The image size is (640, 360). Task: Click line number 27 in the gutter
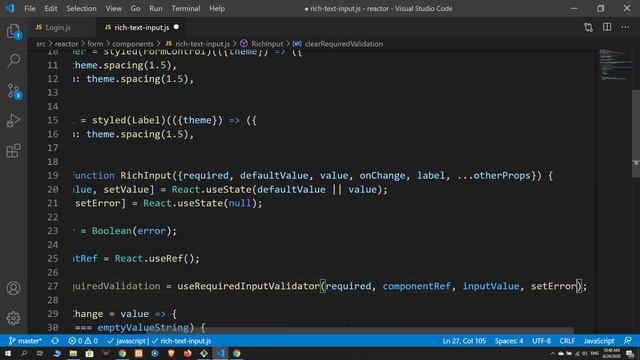(53, 286)
